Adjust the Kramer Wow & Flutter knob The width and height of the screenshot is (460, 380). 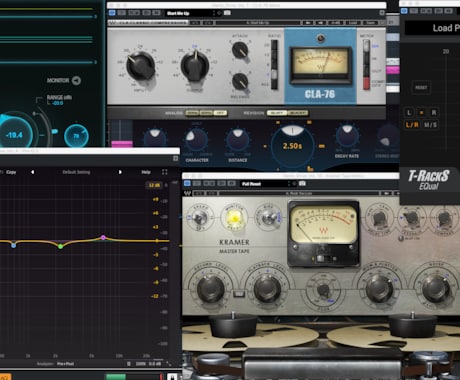click(x=379, y=289)
